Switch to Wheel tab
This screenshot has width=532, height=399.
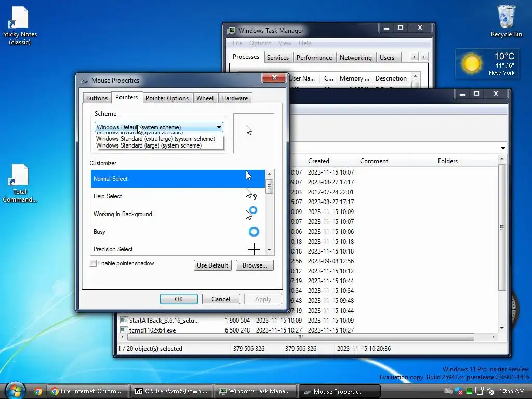(205, 98)
